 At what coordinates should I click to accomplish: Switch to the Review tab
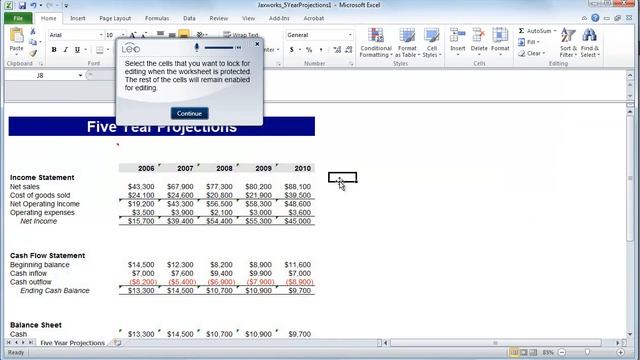219,18
